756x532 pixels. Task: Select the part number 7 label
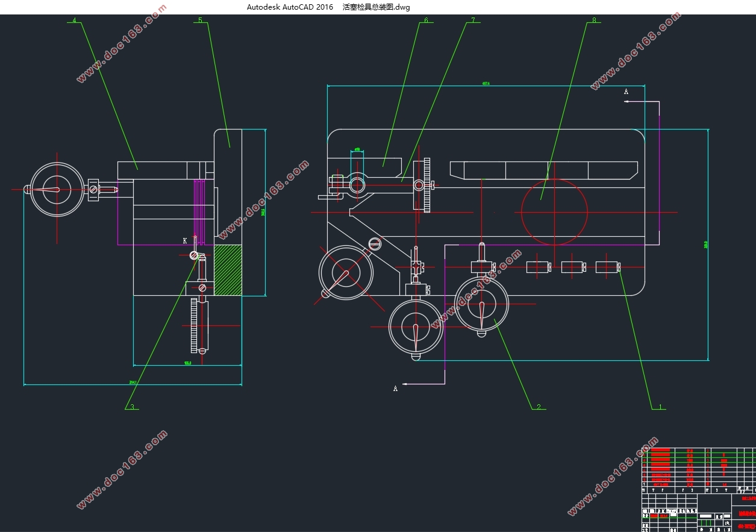point(473,20)
